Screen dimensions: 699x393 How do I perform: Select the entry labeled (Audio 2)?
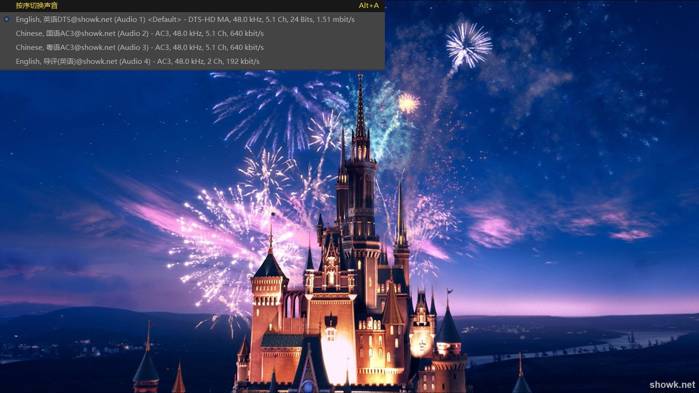pos(192,33)
